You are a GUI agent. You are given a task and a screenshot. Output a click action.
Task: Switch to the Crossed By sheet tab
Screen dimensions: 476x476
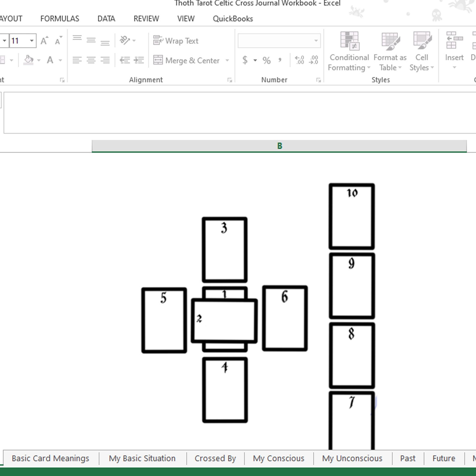[x=215, y=458]
